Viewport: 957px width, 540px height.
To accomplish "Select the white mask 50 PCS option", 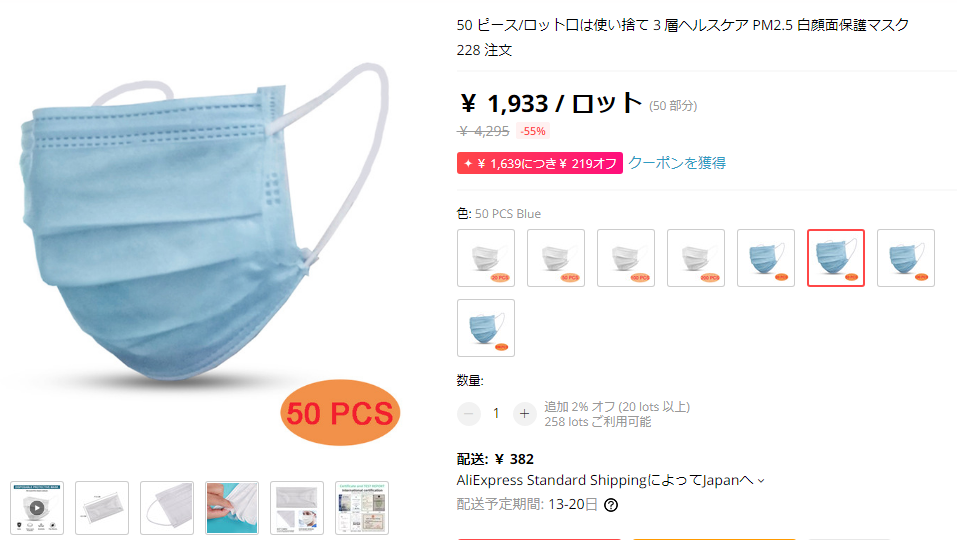I will click(x=556, y=258).
